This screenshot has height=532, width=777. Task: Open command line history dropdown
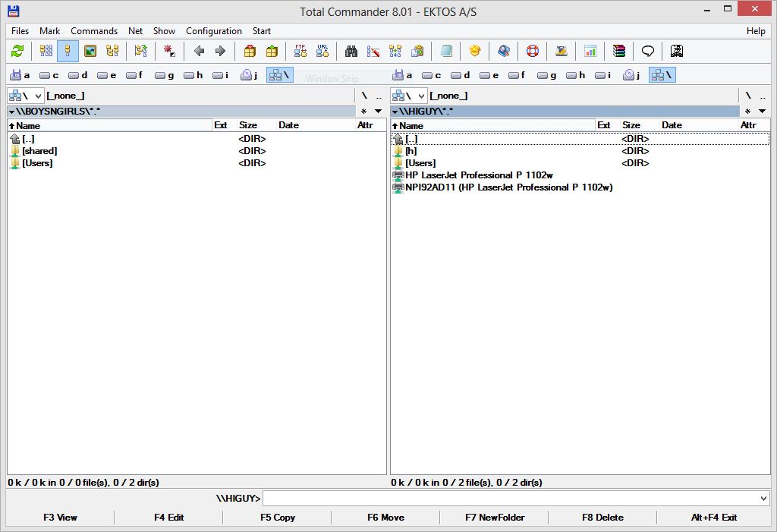click(763, 499)
